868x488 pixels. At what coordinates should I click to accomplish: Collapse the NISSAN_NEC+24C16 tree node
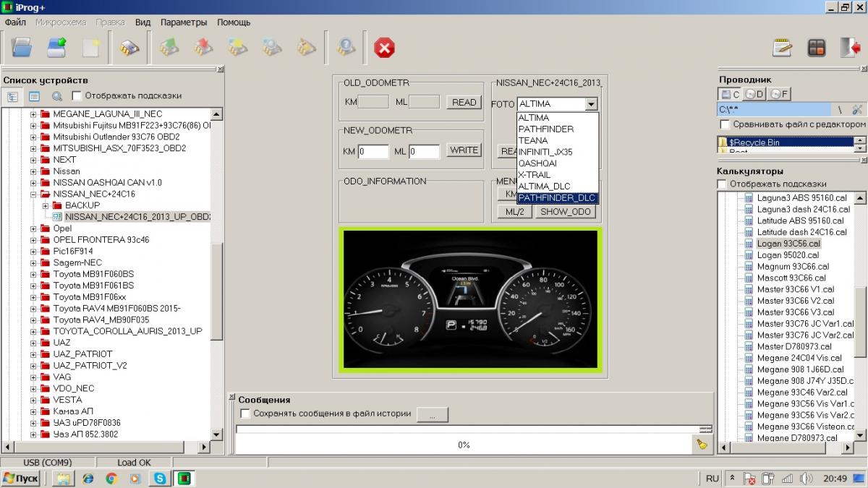[33, 194]
